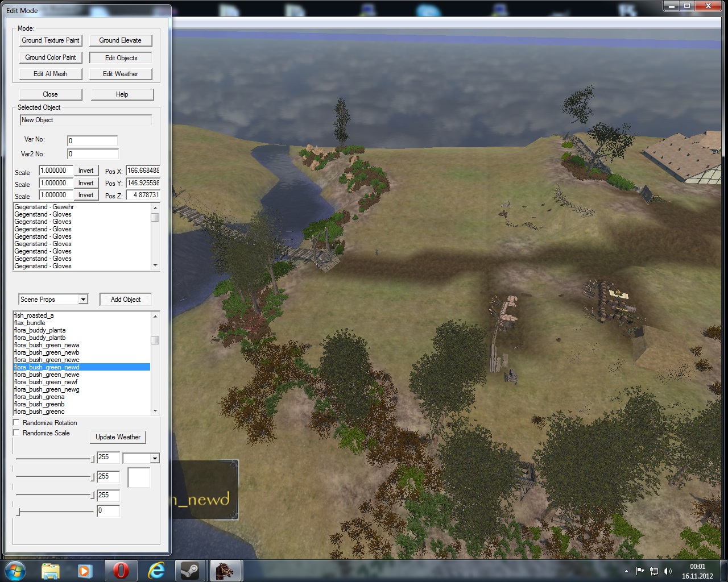Viewport: 728px width, 582px height.
Task: Switch to Ground Elevate mode
Action: tap(121, 40)
